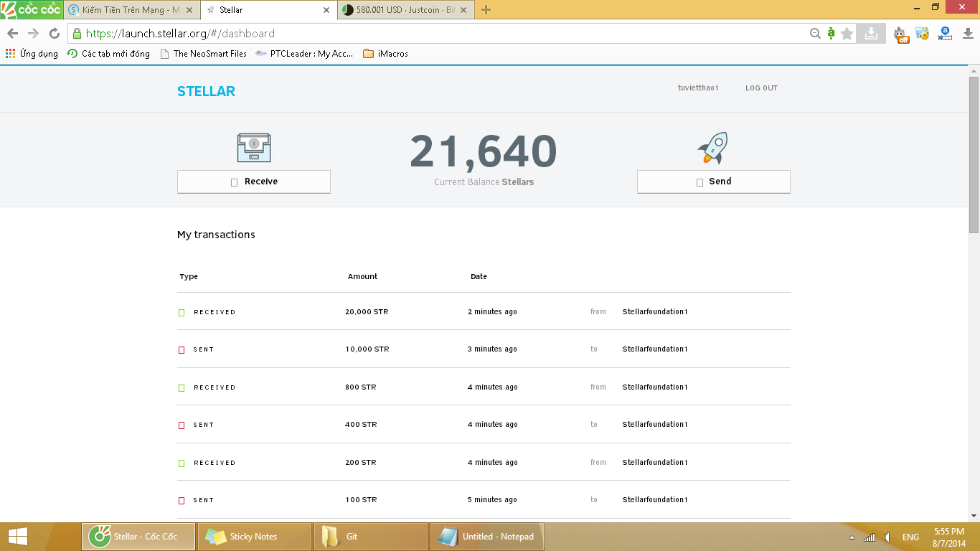Close the Justcoin tab

point(463,10)
